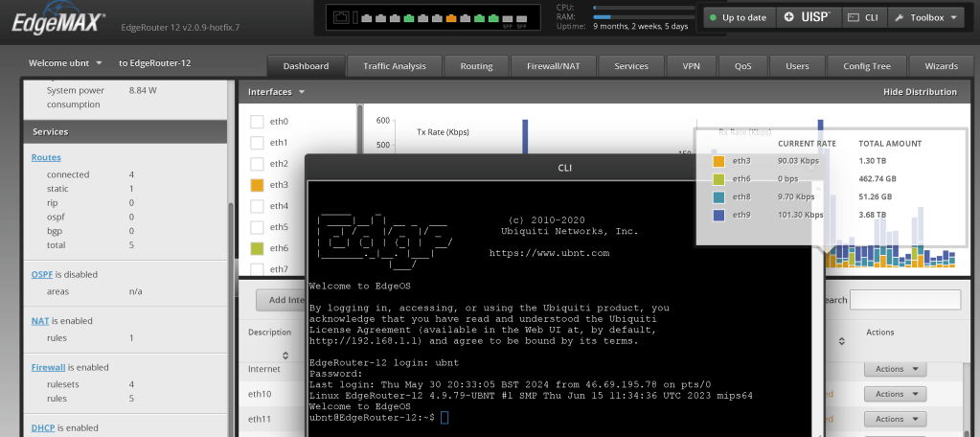Toggle the eth0 interface checkbox

[x=257, y=122]
